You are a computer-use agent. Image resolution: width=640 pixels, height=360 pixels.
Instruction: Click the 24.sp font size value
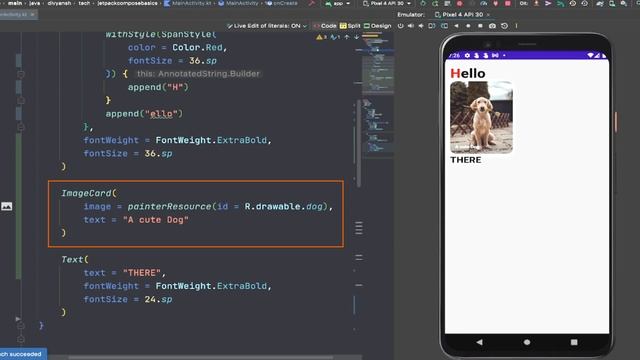pyautogui.click(x=158, y=299)
